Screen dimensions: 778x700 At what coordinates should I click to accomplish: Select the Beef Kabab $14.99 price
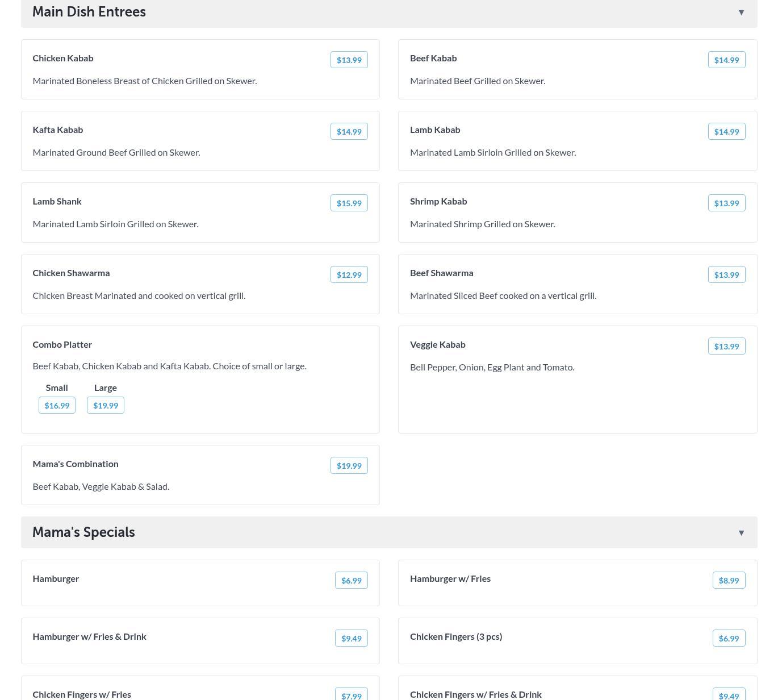pyautogui.click(x=726, y=60)
